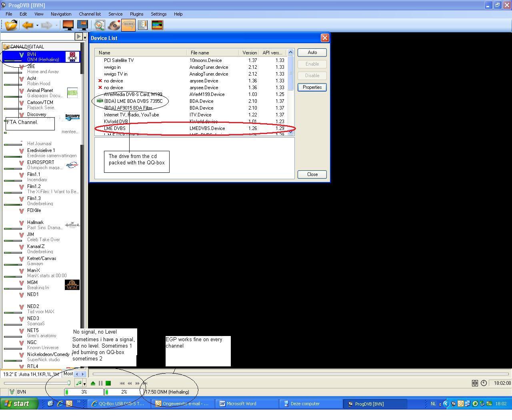Image resolution: width=512 pixels, height=420 pixels.
Task: Open dropdown next to channel search arrow
Action: click(x=85, y=37)
